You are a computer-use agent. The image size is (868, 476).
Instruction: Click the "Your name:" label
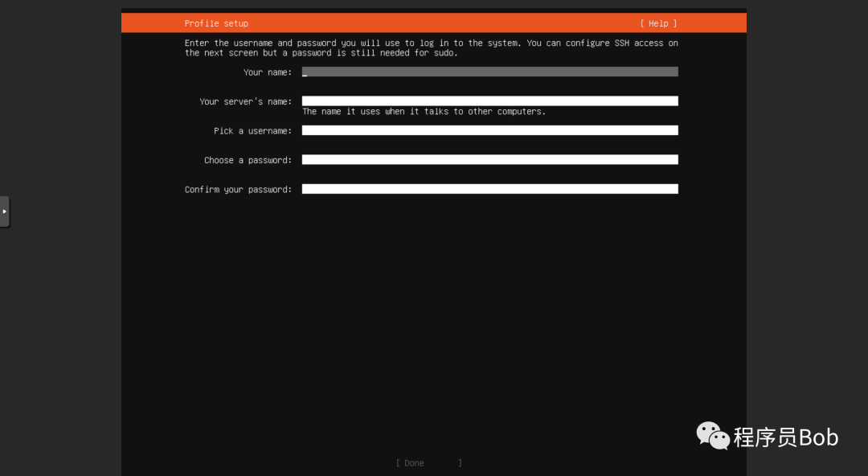point(268,72)
